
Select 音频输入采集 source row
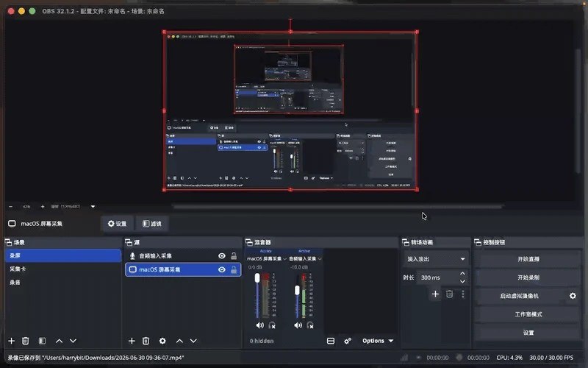pos(183,255)
